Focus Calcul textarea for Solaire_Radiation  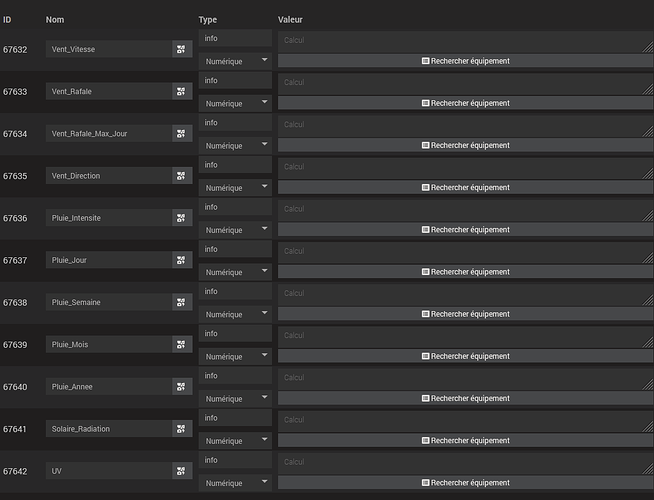(465, 421)
